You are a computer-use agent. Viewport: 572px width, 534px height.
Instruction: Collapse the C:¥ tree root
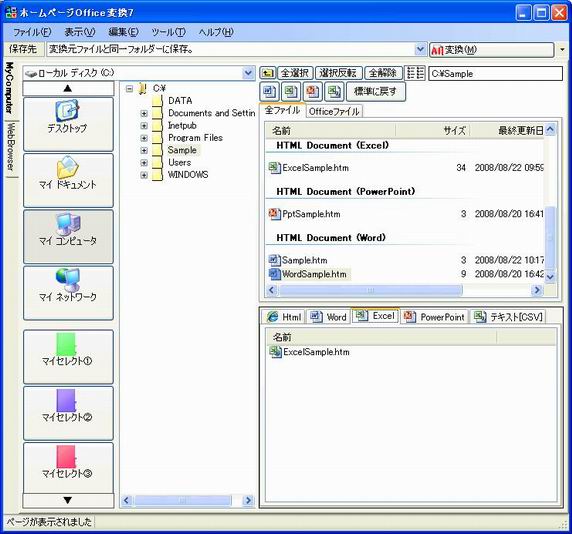pyautogui.click(x=129, y=88)
